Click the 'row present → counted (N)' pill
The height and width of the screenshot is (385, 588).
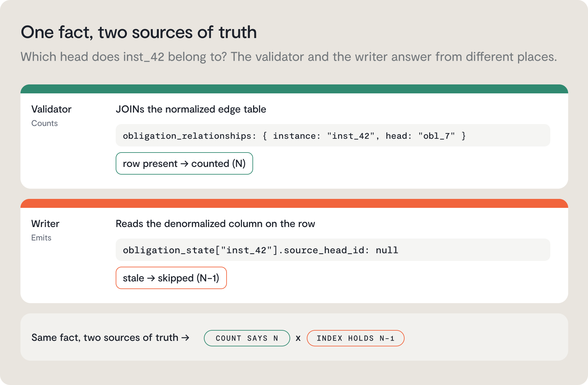(x=184, y=163)
